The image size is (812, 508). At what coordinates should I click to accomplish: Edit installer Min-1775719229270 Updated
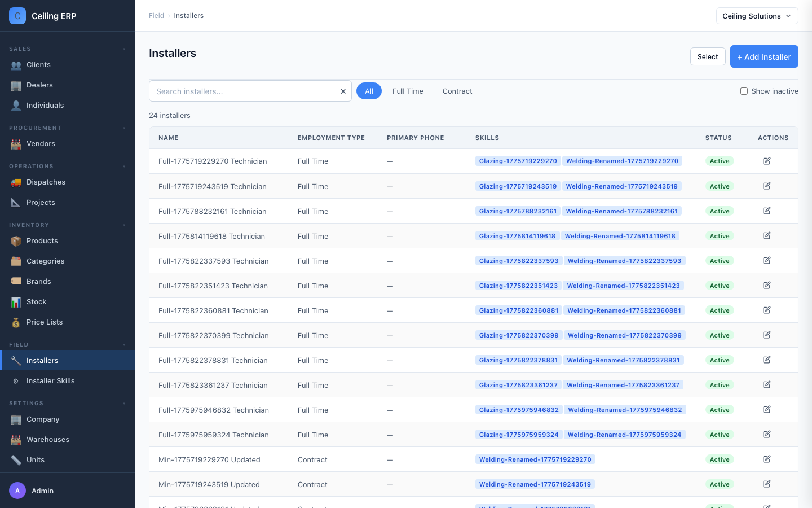(767, 459)
